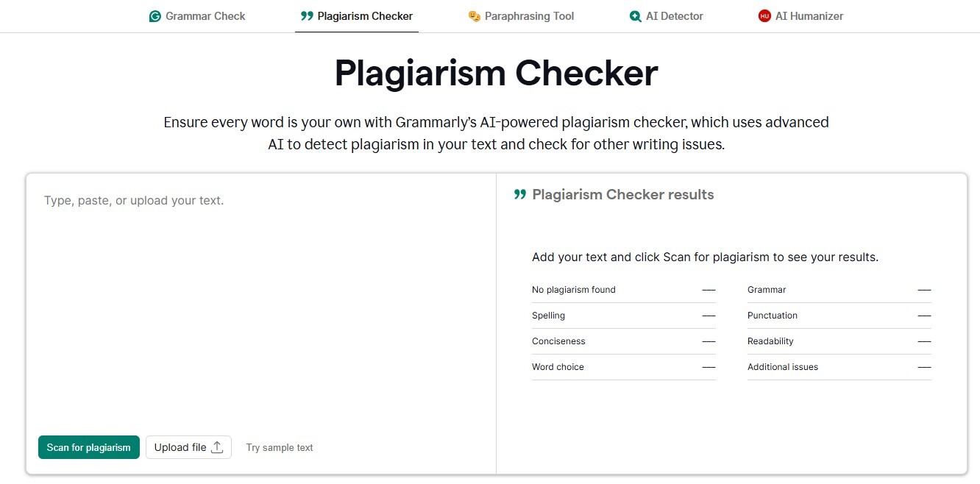Image resolution: width=980 pixels, height=484 pixels.
Task: Click the Upload file button
Action: [x=188, y=446]
